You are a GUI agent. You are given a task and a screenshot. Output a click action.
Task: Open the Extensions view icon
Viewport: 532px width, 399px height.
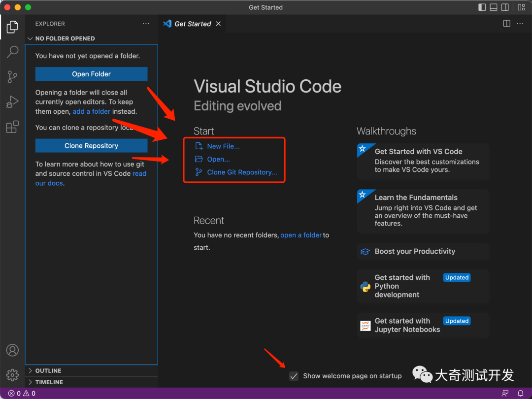[12, 127]
